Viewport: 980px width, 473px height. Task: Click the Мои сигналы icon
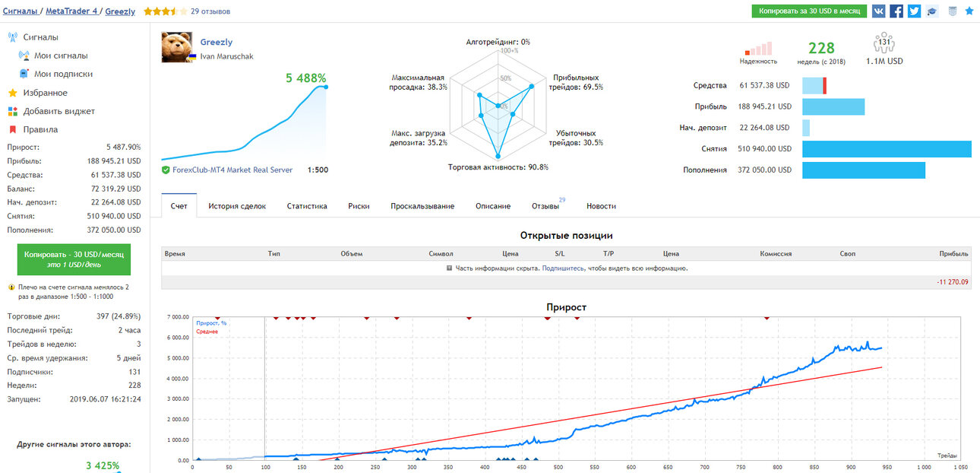coord(24,56)
